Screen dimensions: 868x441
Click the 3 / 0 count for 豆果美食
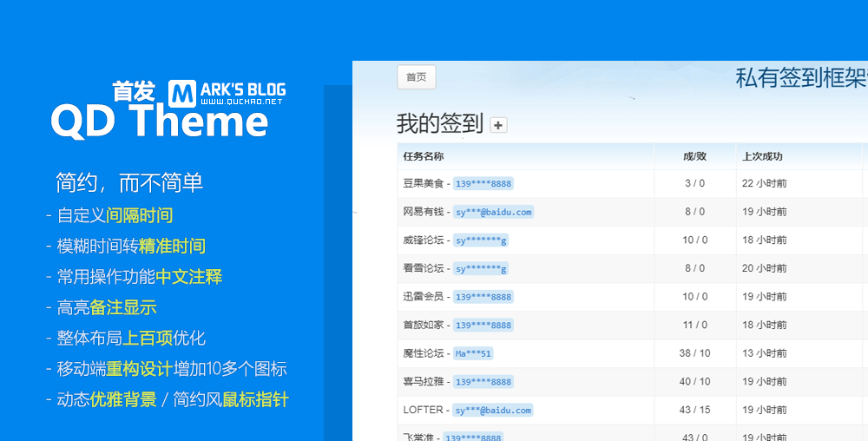pyautogui.click(x=694, y=183)
